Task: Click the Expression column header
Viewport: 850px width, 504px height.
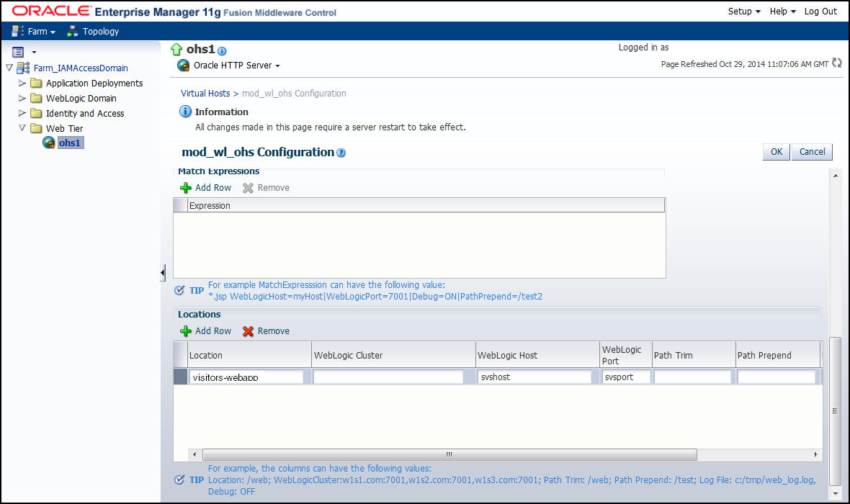Action: [426, 205]
